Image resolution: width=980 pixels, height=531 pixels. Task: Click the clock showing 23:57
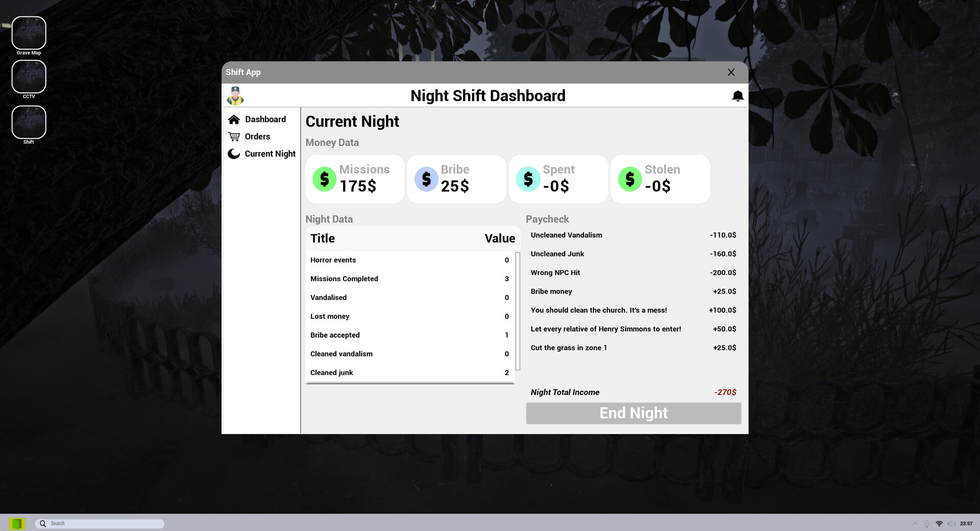(966, 523)
